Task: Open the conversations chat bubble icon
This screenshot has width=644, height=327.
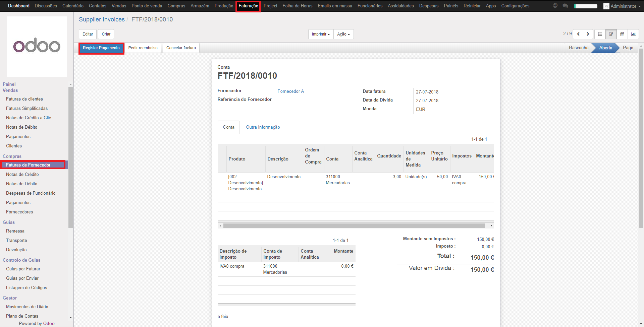Action: pyautogui.click(x=565, y=6)
